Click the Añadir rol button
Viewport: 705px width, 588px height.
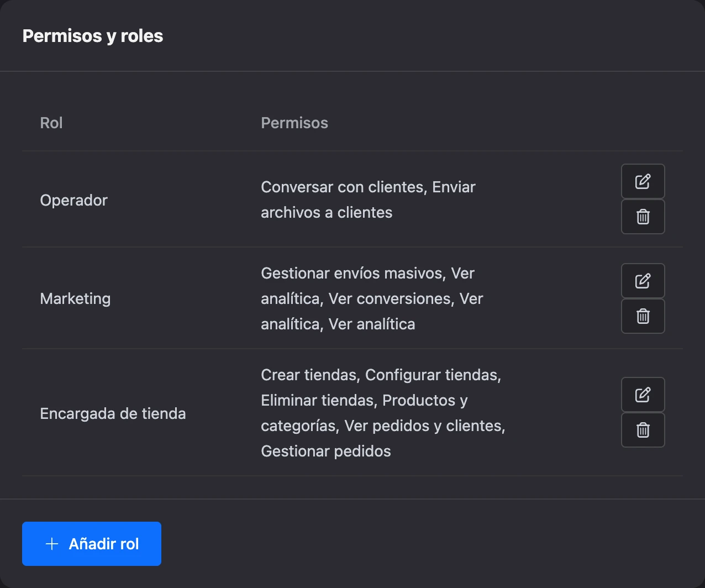(x=92, y=544)
